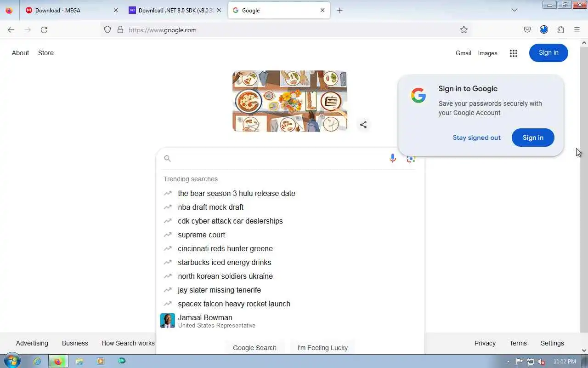This screenshot has width=588, height=368.
Task: Click the muted volume tray icon
Action: (x=542, y=362)
